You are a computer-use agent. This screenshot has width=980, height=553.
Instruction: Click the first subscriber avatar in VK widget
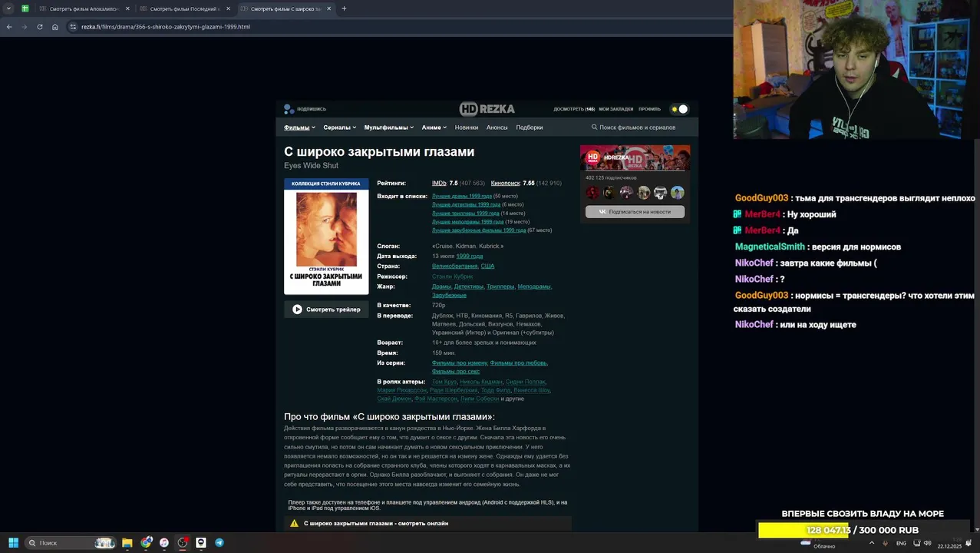tap(592, 193)
